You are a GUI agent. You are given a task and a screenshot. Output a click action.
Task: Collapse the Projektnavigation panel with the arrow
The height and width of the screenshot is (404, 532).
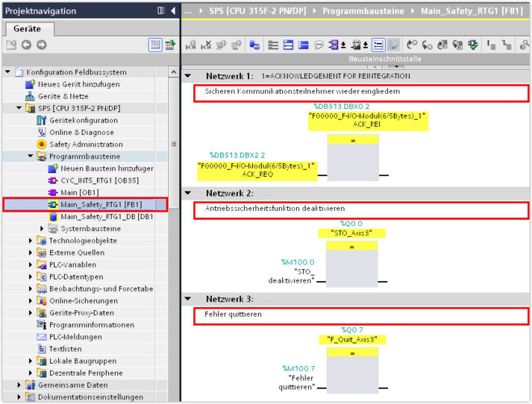coord(173,10)
